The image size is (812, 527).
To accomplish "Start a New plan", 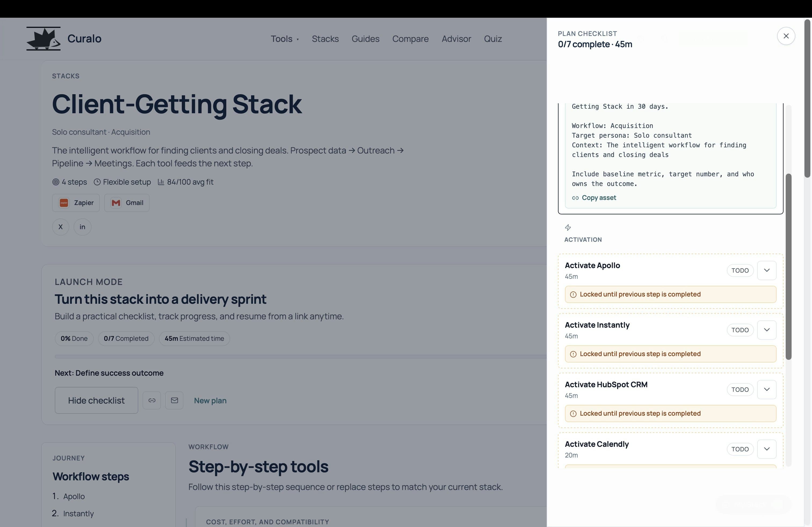I will pos(210,400).
